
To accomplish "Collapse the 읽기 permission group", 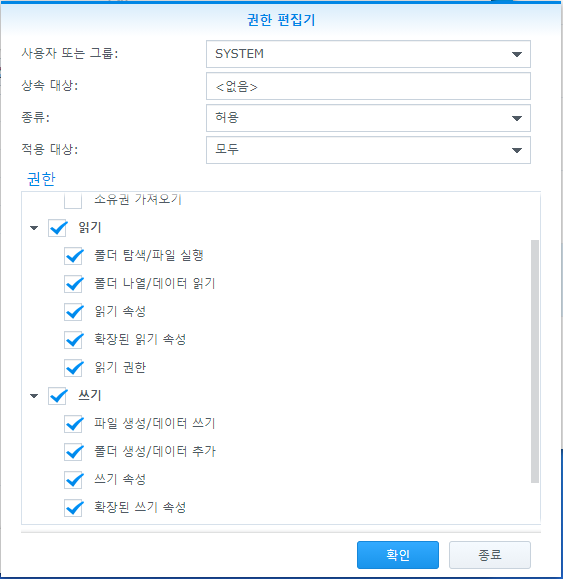I will coord(34,228).
